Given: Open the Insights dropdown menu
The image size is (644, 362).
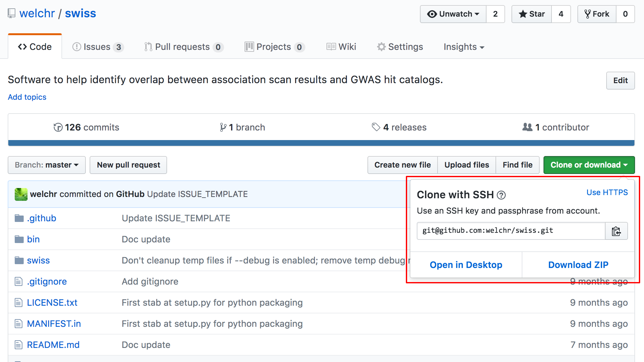Looking at the screenshot, I should tap(463, 47).
